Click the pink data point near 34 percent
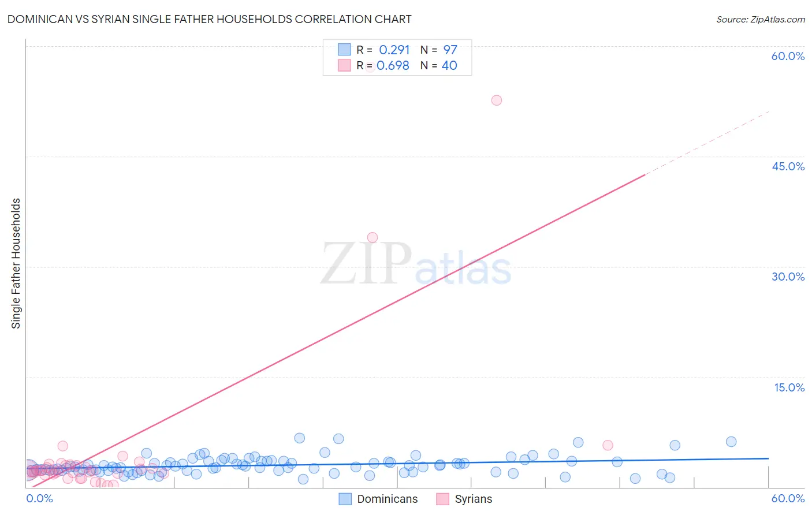The height and width of the screenshot is (515, 812). point(373,237)
